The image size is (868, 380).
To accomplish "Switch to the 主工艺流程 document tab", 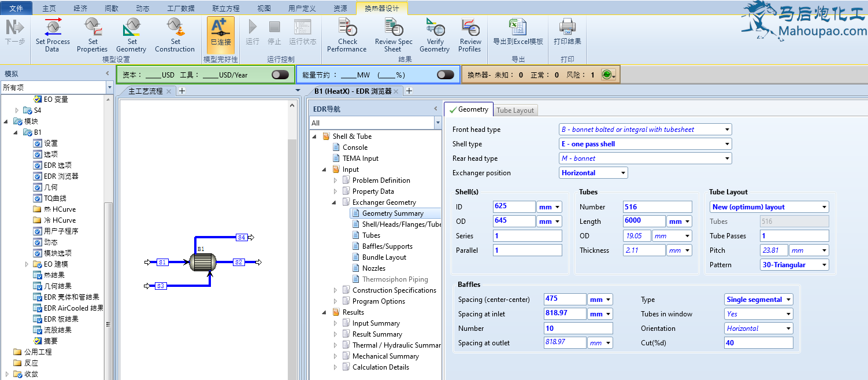I will click(146, 91).
